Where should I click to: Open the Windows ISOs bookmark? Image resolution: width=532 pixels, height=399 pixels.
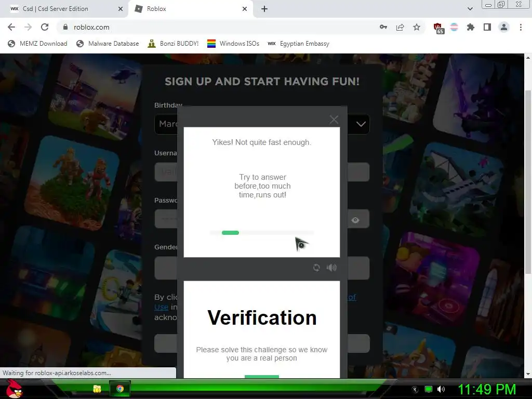coord(233,44)
